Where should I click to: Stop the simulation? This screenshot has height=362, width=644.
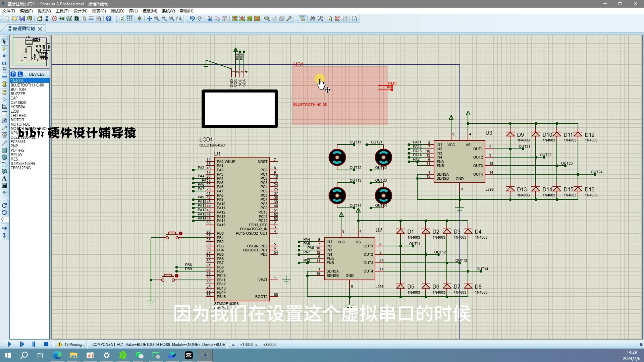[x=46, y=344]
